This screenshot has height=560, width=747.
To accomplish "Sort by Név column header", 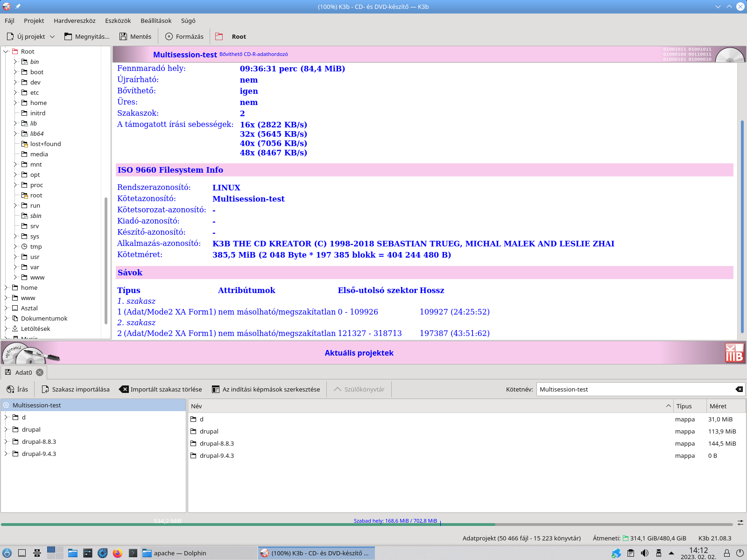I will (430, 406).
